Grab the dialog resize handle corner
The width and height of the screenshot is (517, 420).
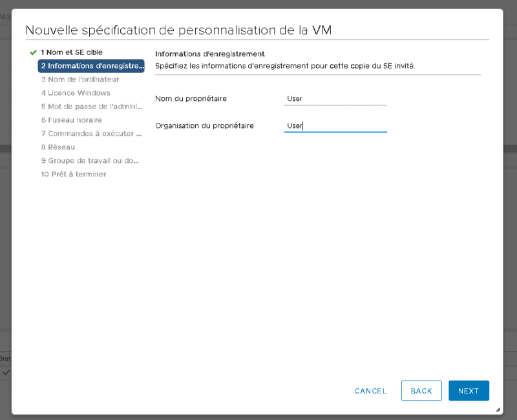pyautogui.click(x=498, y=410)
